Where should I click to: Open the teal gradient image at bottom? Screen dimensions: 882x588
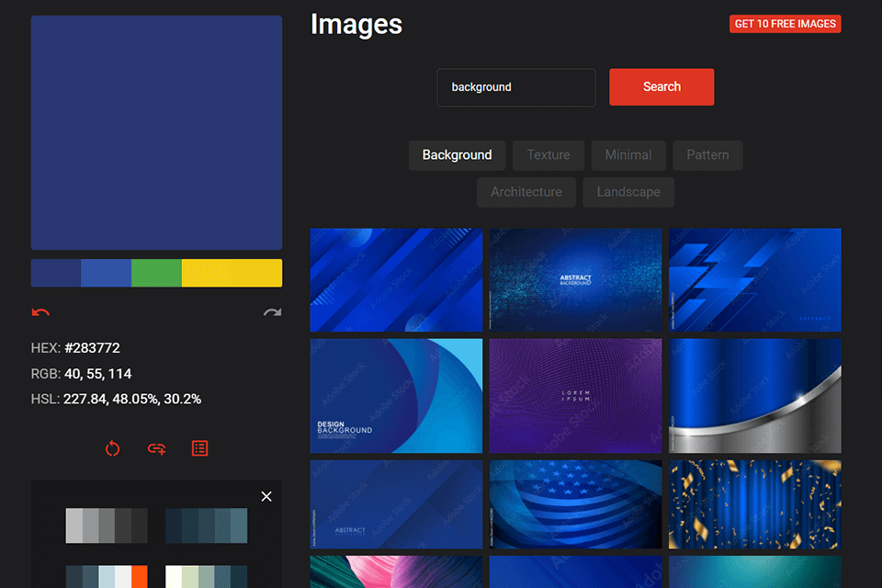[x=755, y=571]
